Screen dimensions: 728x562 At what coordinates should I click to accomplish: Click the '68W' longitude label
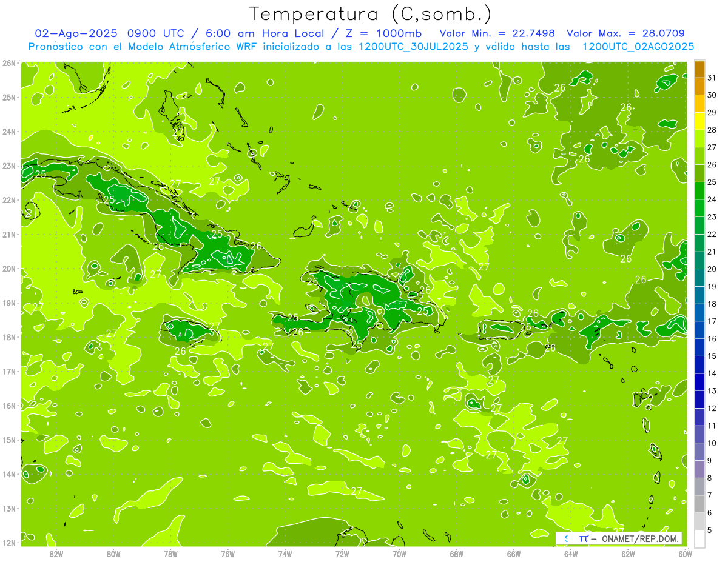point(456,553)
